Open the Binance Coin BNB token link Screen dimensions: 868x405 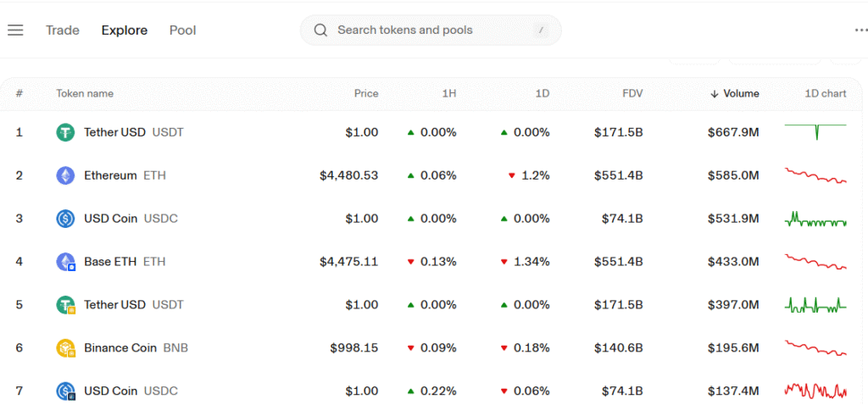click(x=136, y=348)
